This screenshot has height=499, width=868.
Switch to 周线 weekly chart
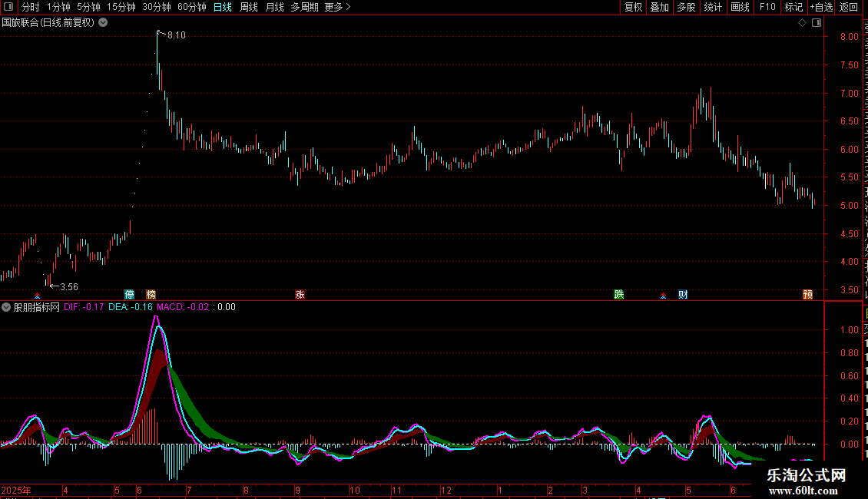click(x=249, y=7)
